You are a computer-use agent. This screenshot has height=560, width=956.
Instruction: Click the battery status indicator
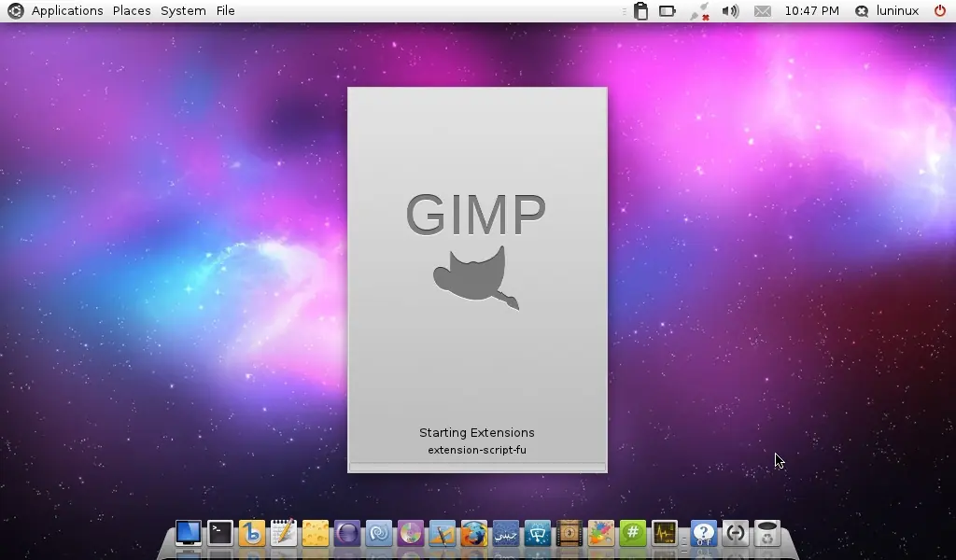pos(668,11)
